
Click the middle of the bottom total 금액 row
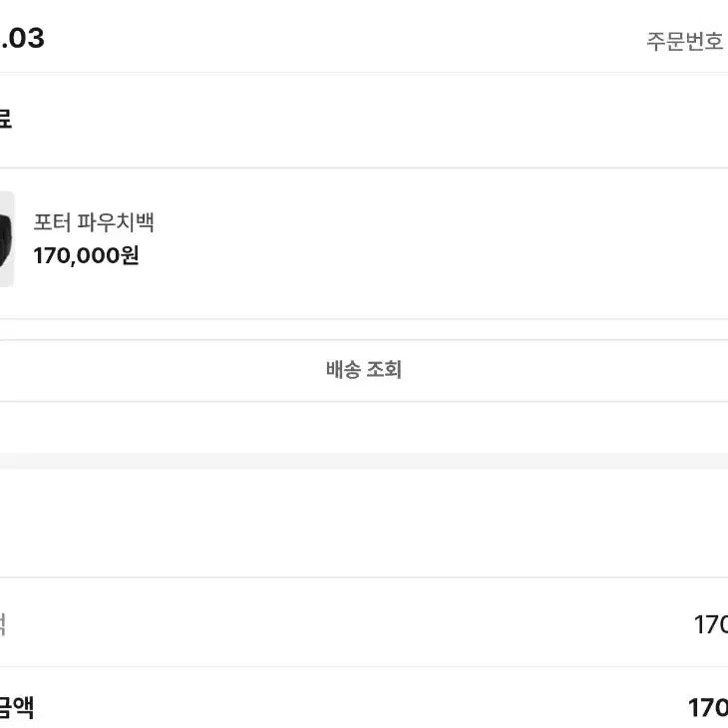363,708
